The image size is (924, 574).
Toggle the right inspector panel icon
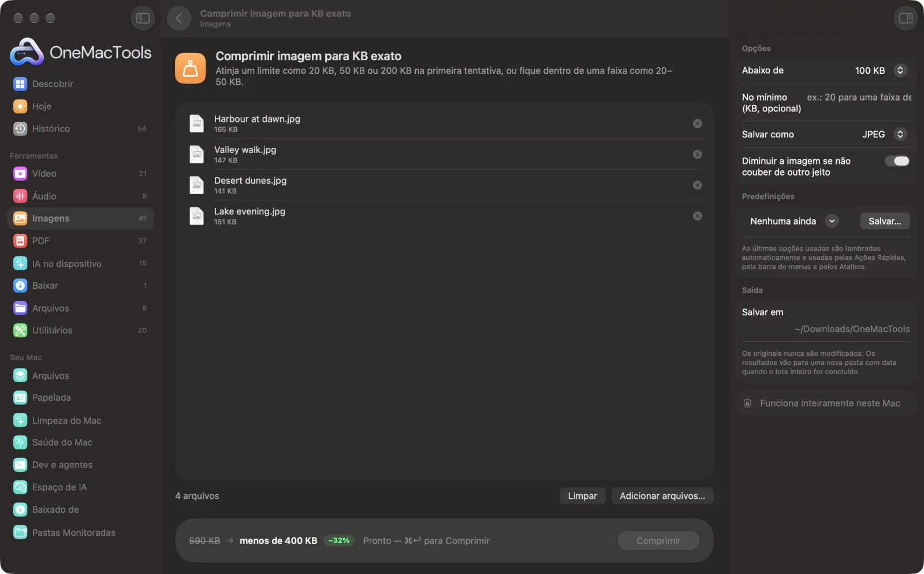906,18
